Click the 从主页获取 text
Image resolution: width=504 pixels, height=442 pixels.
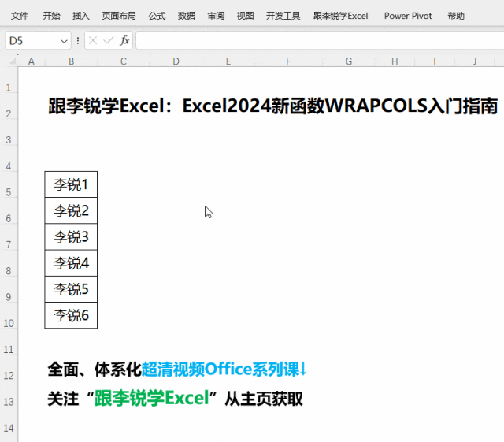tap(264, 398)
